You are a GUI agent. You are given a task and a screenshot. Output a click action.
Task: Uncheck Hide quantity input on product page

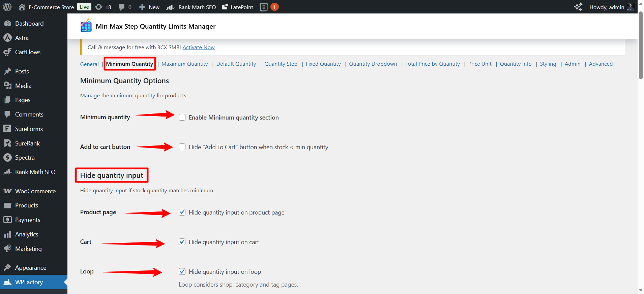(x=182, y=212)
